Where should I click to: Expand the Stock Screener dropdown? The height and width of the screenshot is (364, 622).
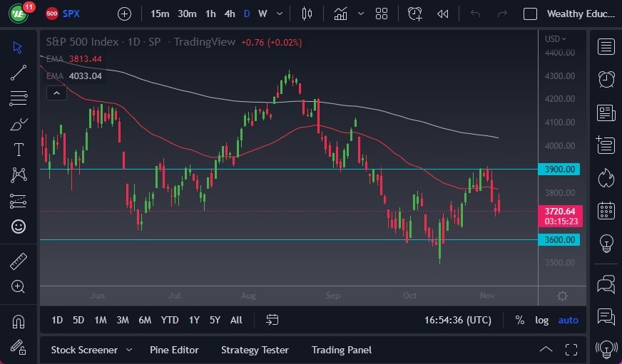[x=129, y=350]
